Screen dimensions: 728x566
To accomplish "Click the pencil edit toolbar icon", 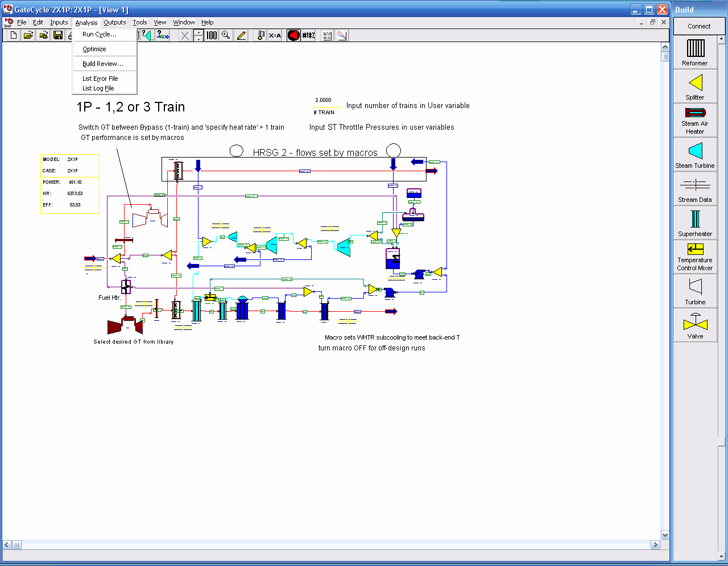I will (241, 35).
